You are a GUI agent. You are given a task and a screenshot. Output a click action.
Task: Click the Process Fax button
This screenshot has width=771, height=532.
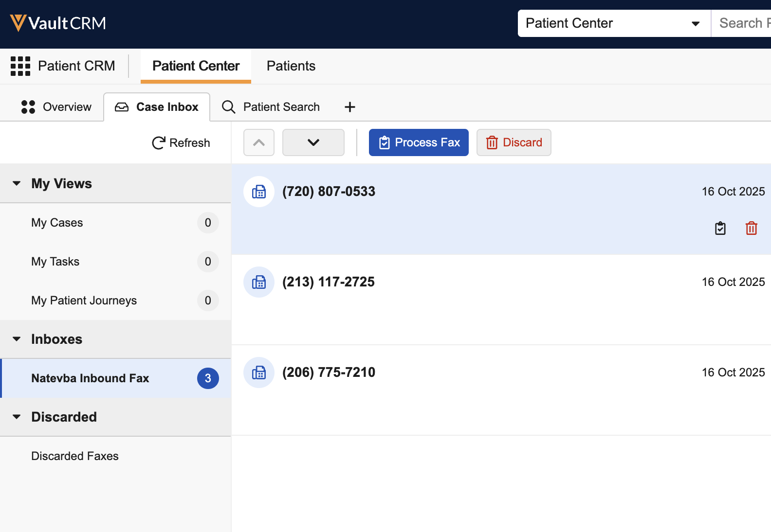419,142
